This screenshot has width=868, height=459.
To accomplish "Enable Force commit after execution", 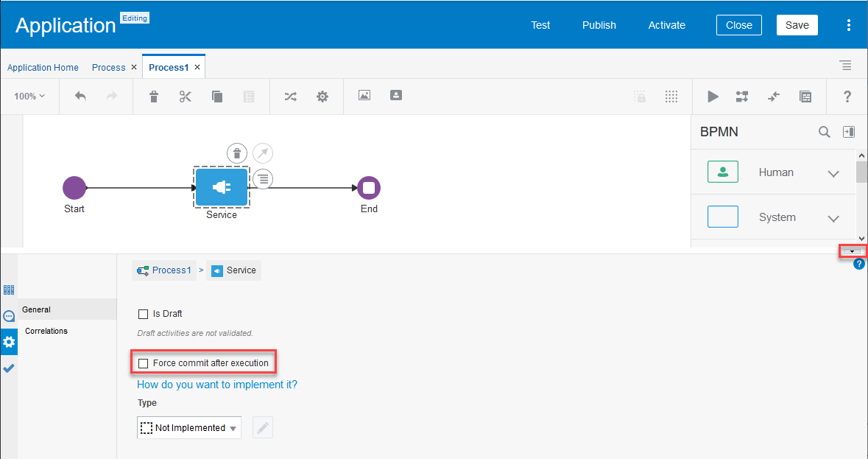I will click(x=144, y=363).
